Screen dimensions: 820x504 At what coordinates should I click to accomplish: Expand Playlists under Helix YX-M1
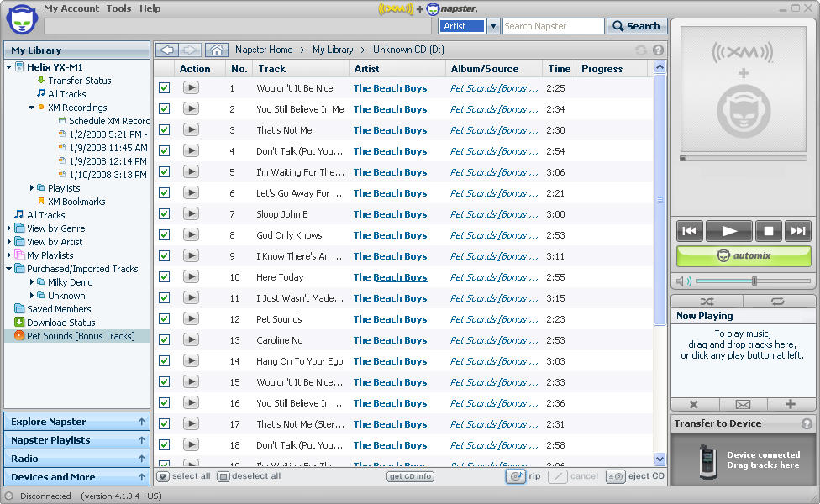click(31, 187)
